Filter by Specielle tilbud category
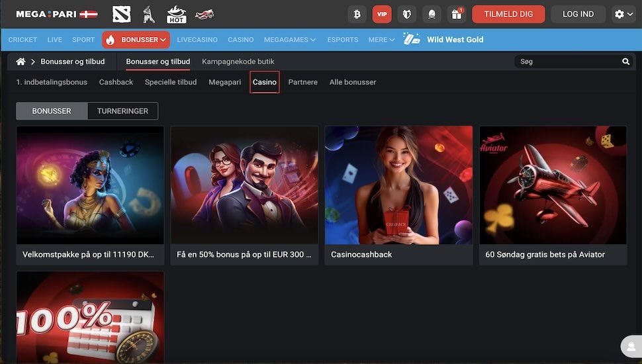This screenshot has height=364, width=642. 171,82
